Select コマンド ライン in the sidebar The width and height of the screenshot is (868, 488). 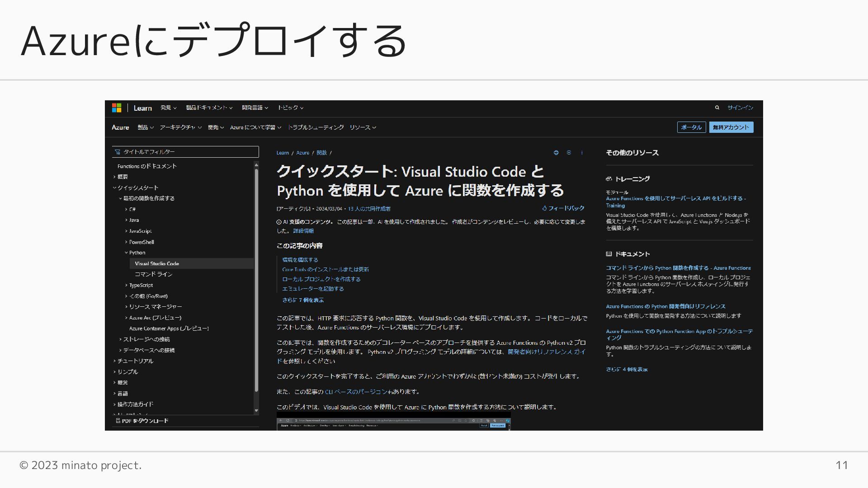coord(153,274)
